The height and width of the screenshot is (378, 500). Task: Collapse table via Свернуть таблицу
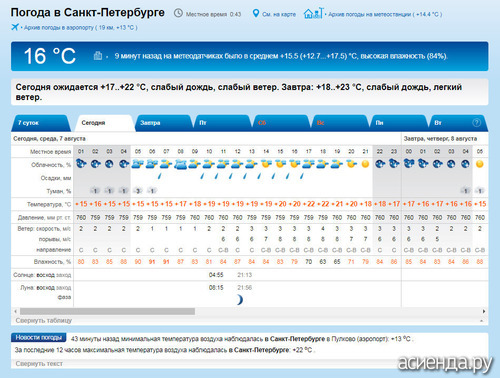tap(44, 321)
